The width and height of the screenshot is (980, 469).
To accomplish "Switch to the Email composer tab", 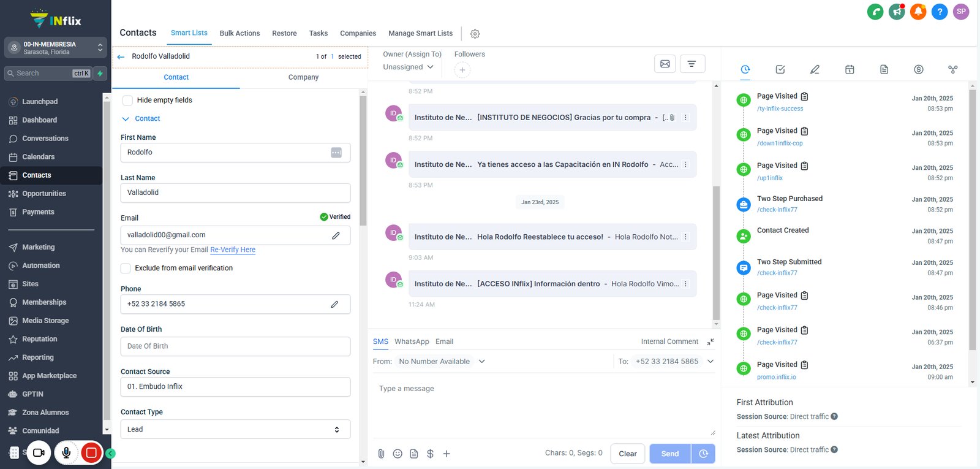I will [444, 341].
